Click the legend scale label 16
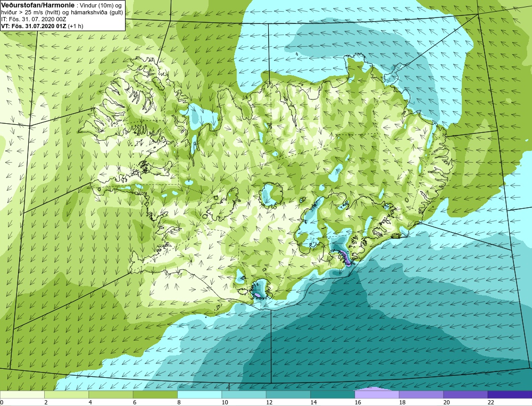This screenshot has height=406, width=532. pos(358,403)
